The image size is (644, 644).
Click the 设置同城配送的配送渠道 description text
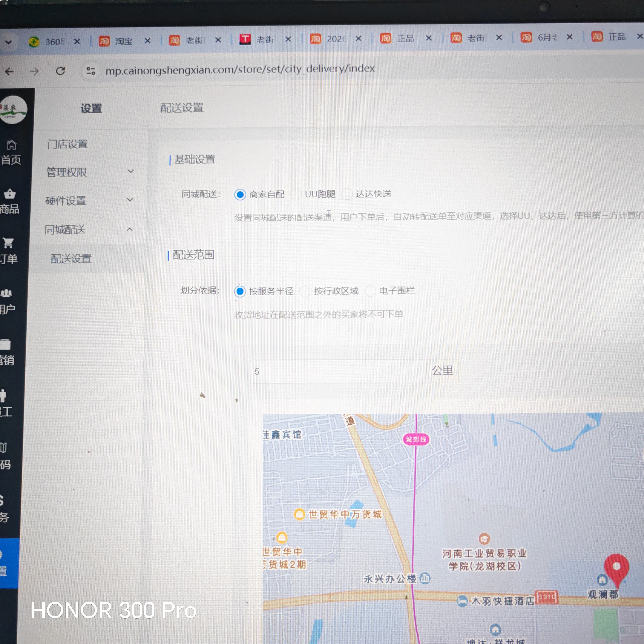click(439, 216)
